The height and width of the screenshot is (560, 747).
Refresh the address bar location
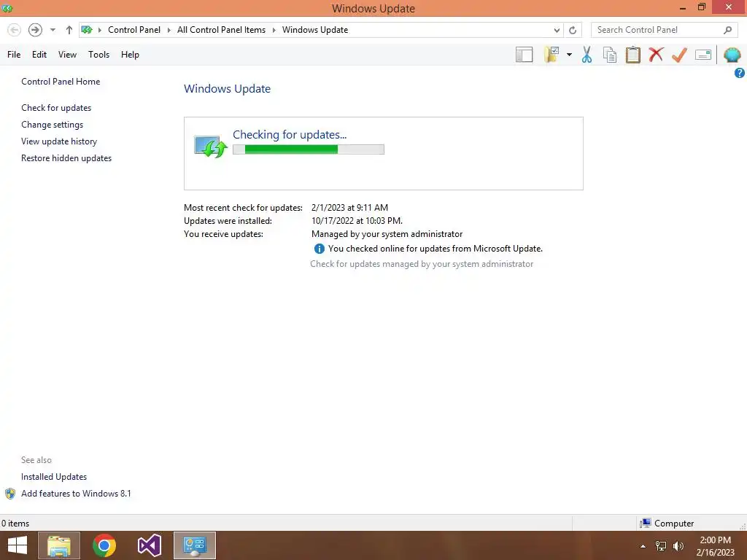coord(573,30)
